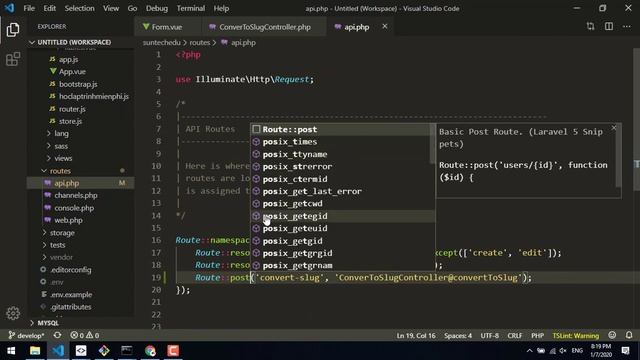
Task: Open the File menu
Action: [x=29, y=8]
